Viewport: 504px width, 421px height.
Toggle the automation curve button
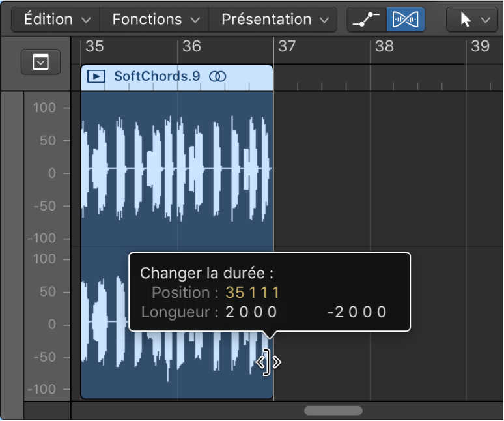367,20
